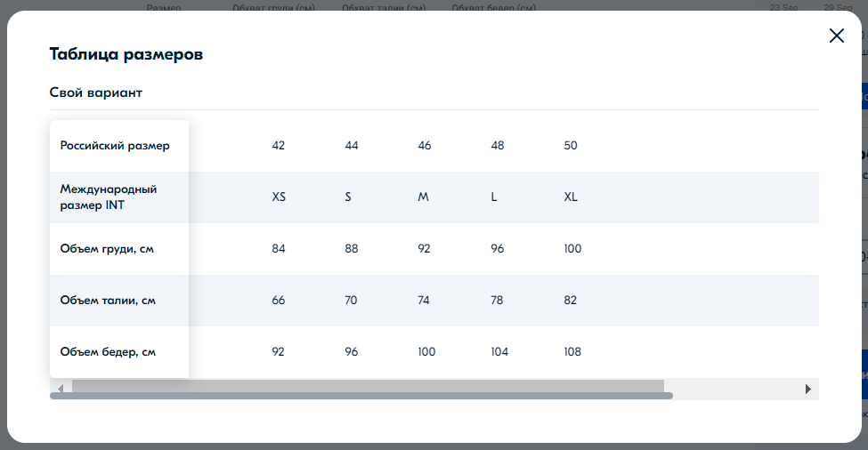Click the scrollbar right arrow
868x450 pixels.
pyautogui.click(x=807, y=389)
